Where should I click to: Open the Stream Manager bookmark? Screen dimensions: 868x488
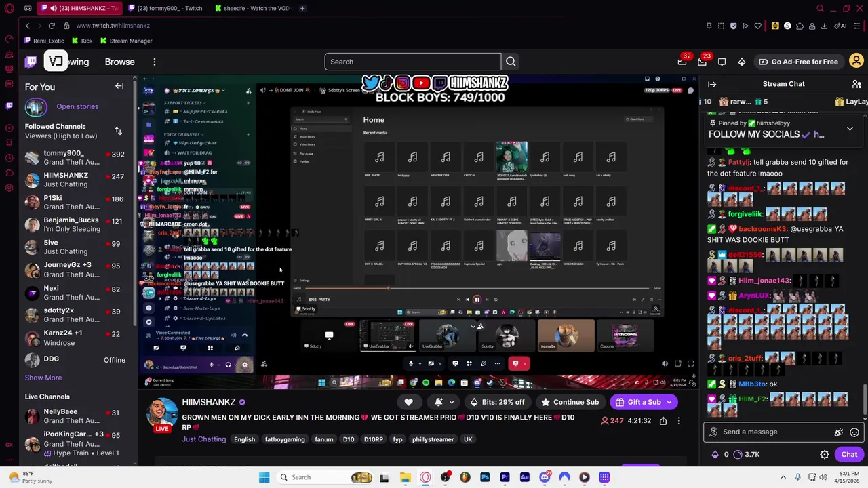125,41
